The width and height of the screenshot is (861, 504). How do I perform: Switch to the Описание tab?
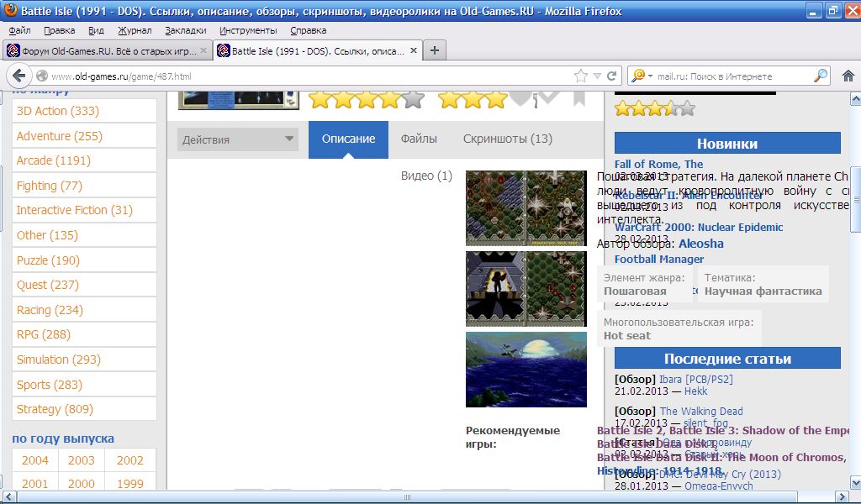pyautogui.click(x=348, y=139)
